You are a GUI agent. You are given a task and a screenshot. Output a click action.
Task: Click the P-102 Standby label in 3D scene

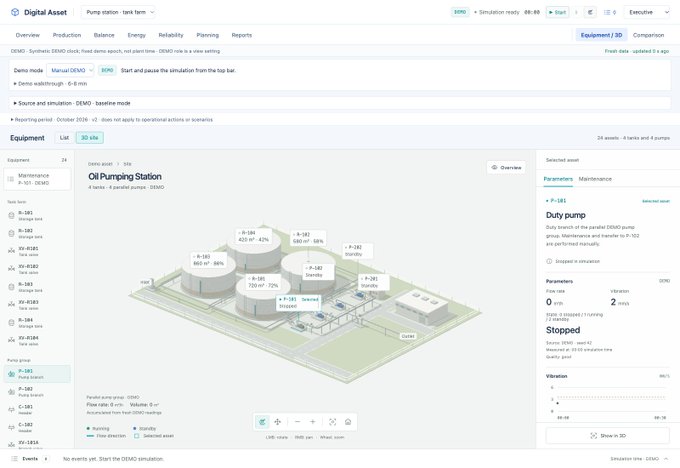318,272
